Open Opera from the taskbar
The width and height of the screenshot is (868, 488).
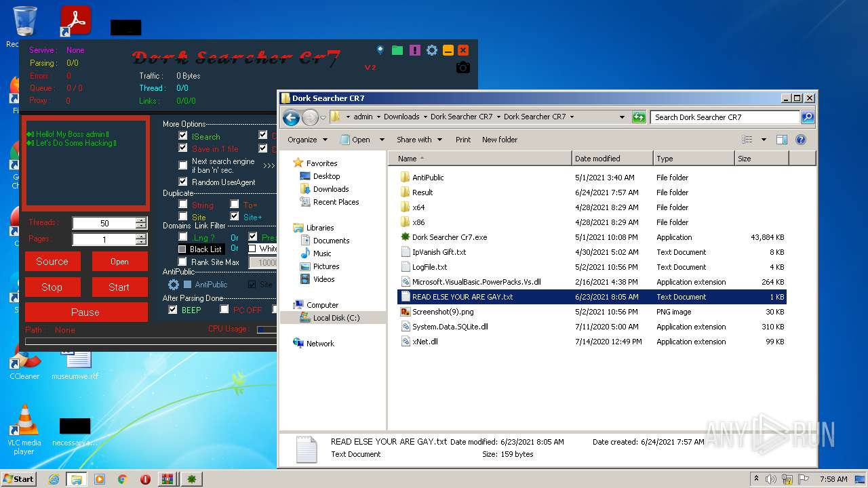tap(145, 479)
